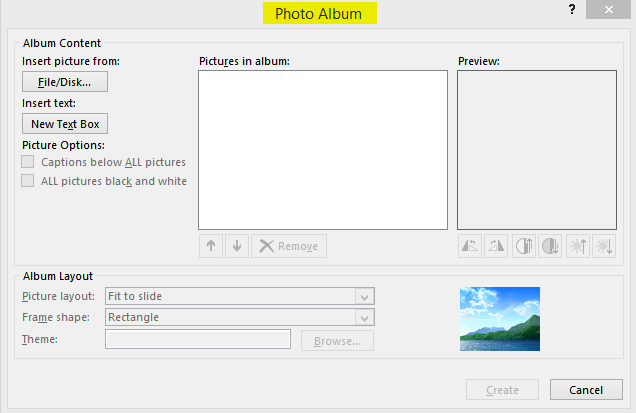Click the File/Disk button
Screen dimensions: 636x413
(x=64, y=83)
